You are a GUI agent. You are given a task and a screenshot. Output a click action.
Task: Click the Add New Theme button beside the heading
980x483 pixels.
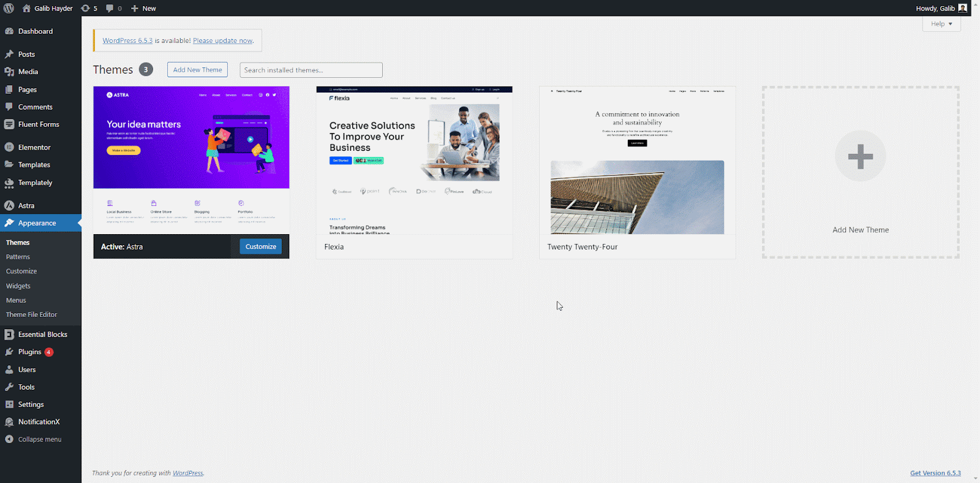point(197,70)
